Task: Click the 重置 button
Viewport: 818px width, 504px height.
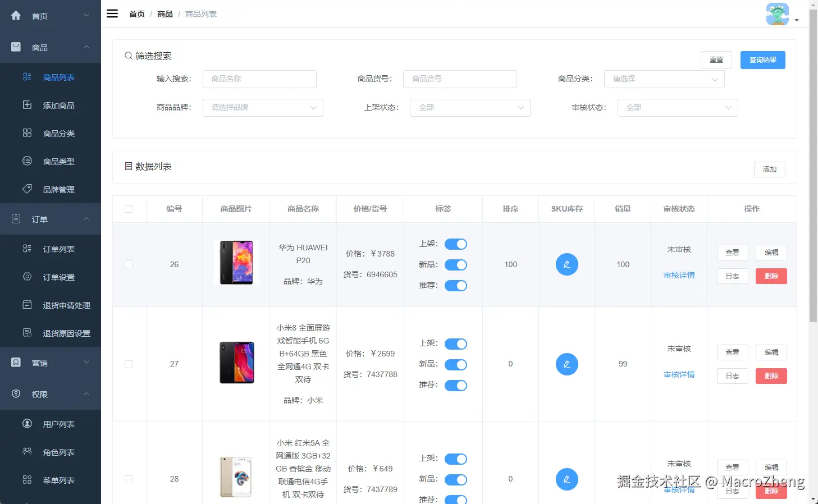Action: pyautogui.click(x=716, y=60)
